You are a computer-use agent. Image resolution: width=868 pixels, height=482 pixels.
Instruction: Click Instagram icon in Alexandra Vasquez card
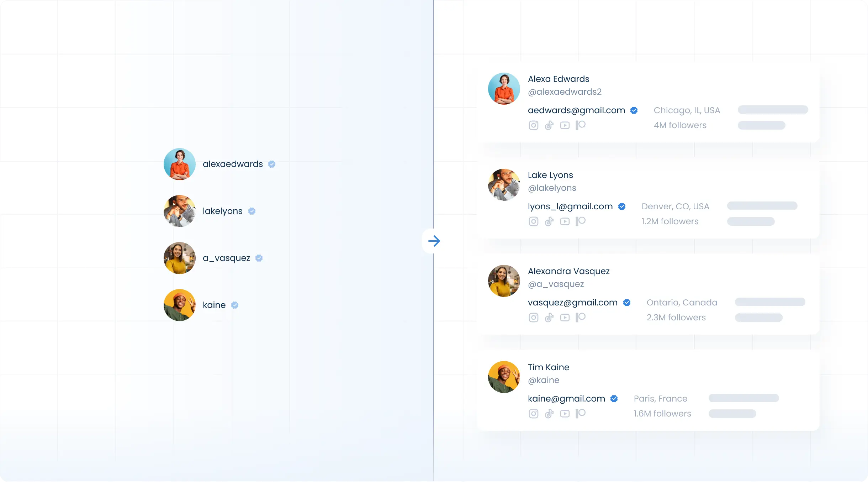point(533,318)
